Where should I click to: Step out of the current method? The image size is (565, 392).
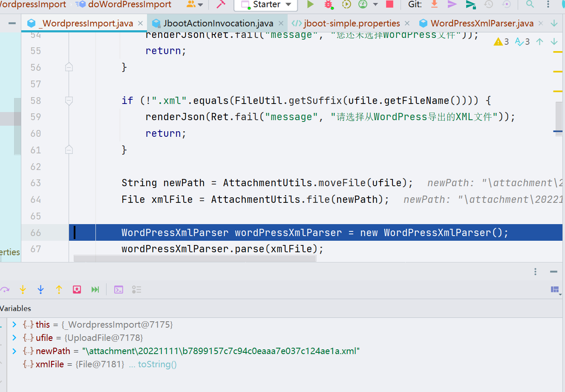[59, 290]
